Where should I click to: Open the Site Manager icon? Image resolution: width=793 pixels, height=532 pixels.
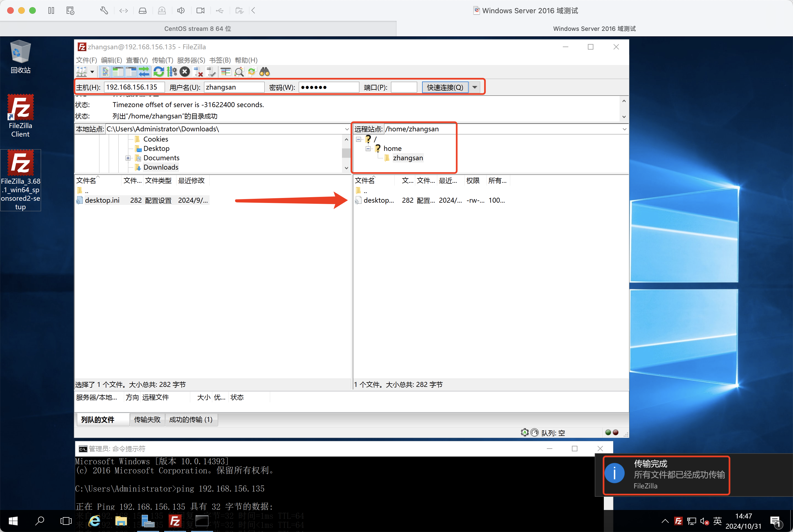[82, 72]
